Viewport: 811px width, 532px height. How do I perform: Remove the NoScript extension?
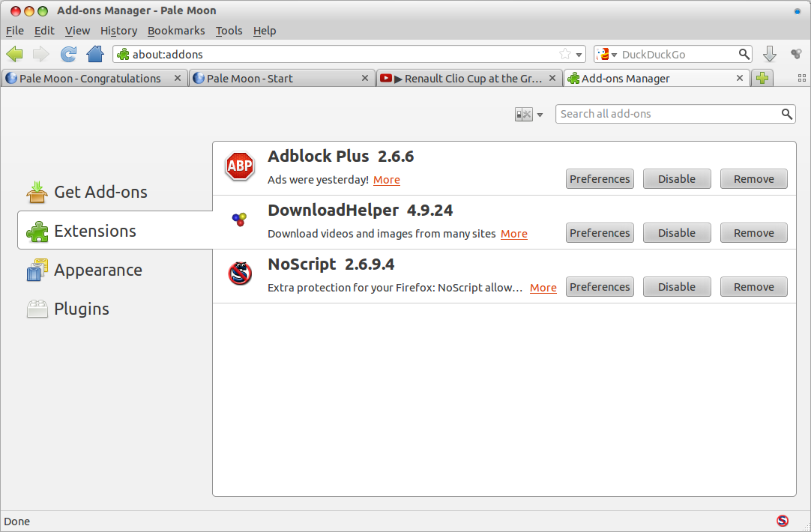[x=753, y=286]
